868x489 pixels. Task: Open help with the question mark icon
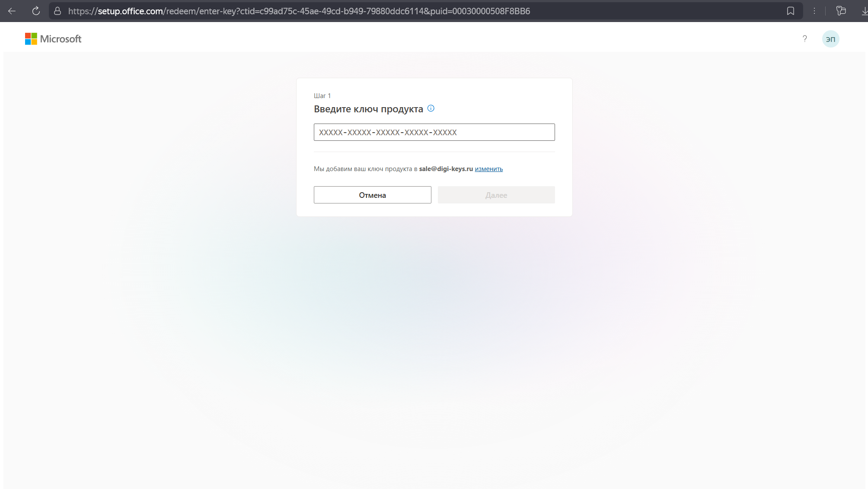click(x=804, y=39)
